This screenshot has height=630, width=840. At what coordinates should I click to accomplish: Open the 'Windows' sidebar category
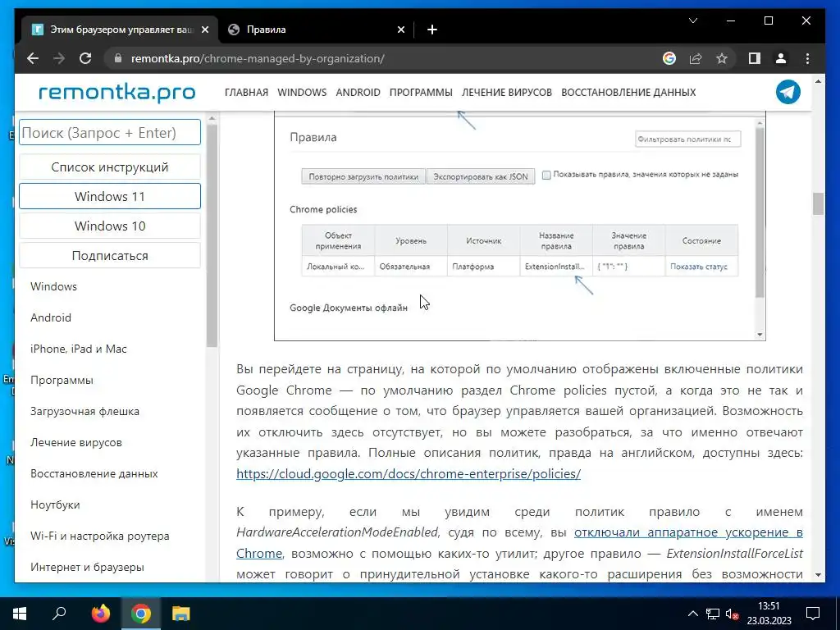[x=53, y=286]
